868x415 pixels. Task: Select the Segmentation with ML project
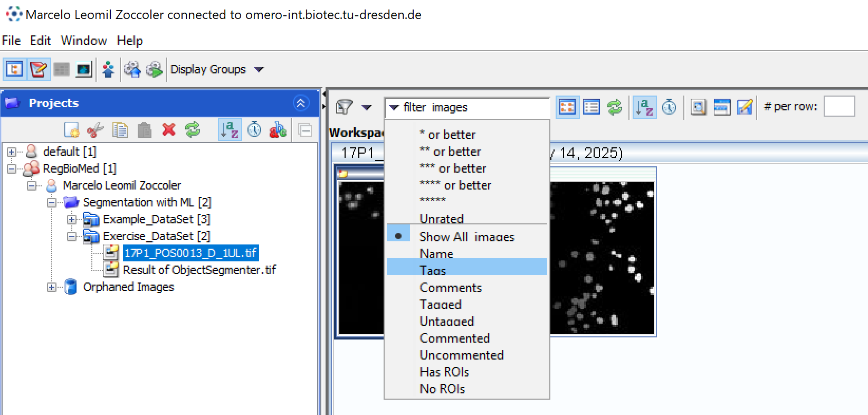click(x=147, y=202)
